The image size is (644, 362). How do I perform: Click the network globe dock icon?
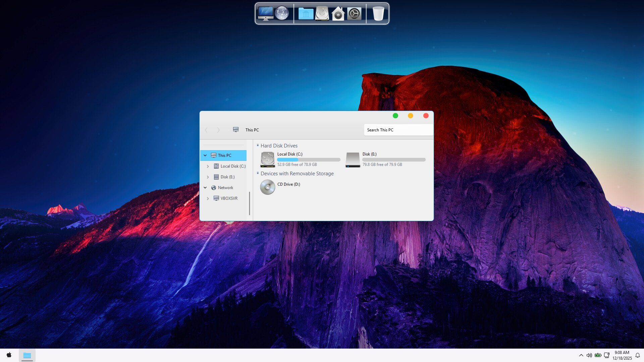[x=282, y=13]
